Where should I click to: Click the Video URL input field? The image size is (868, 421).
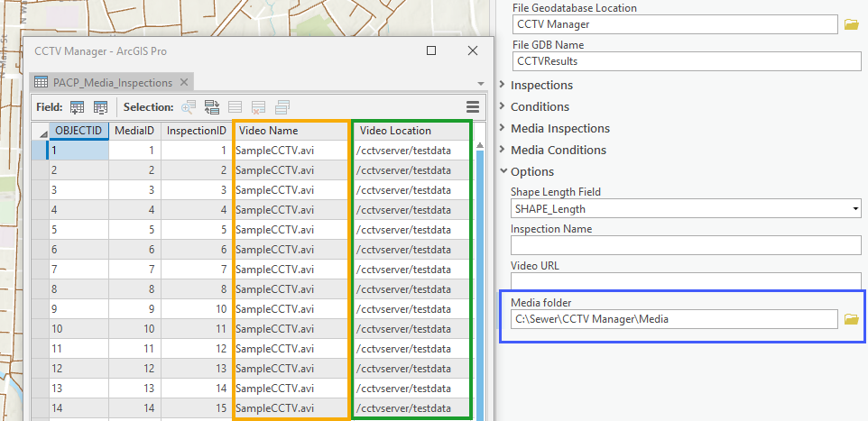point(687,281)
